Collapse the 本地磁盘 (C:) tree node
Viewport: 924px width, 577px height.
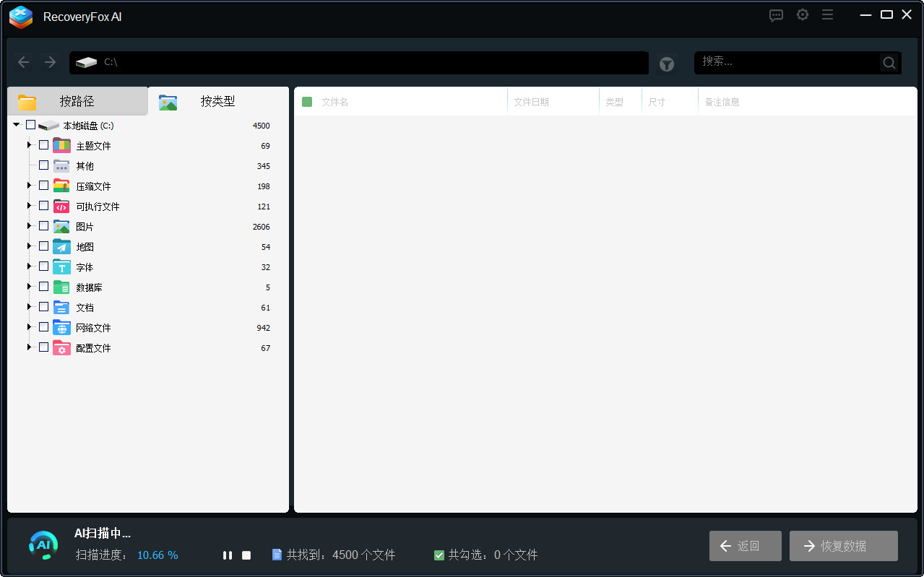[15, 124]
